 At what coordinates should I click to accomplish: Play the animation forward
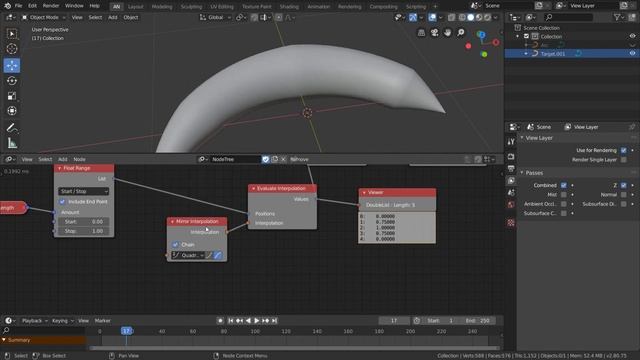pyautogui.click(x=257, y=321)
